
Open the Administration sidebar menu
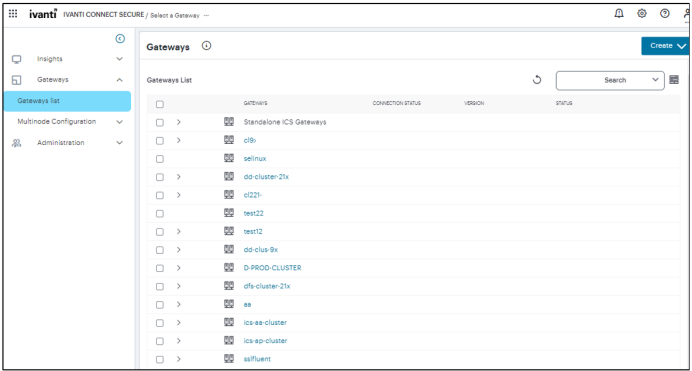60,143
